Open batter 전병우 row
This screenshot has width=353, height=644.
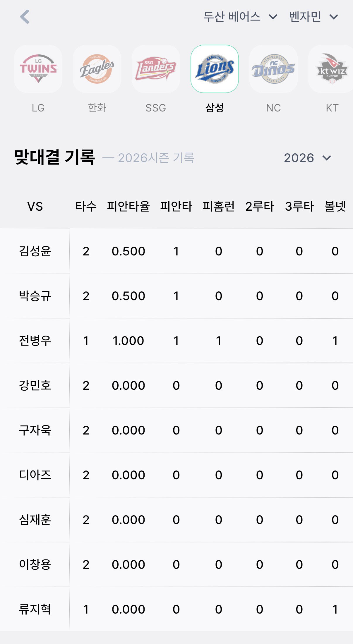(x=176, y=341)
